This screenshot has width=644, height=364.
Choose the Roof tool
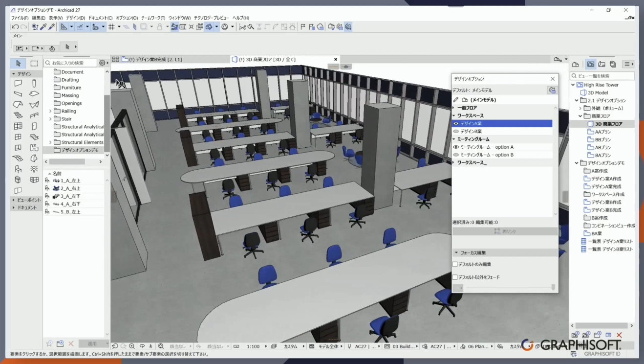tap(18, 105)
